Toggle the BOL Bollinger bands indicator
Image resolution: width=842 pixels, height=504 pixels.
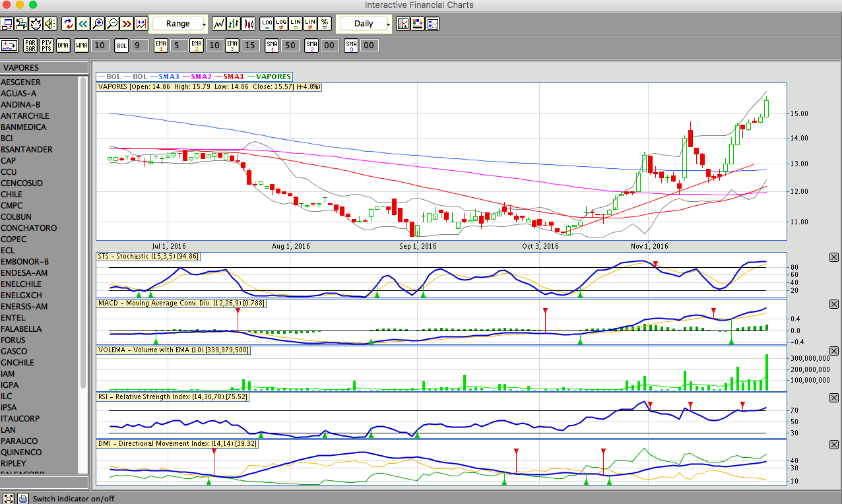click(x=121, y=46)
